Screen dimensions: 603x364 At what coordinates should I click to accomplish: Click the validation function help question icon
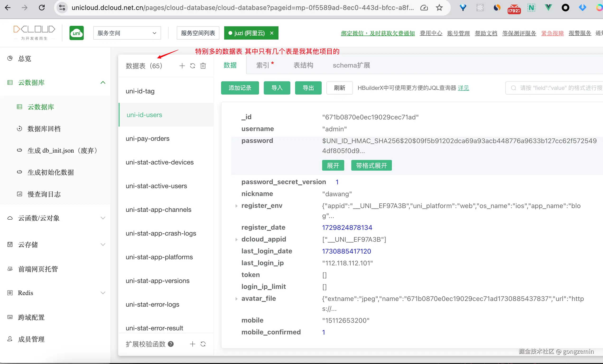coord(171,344)
